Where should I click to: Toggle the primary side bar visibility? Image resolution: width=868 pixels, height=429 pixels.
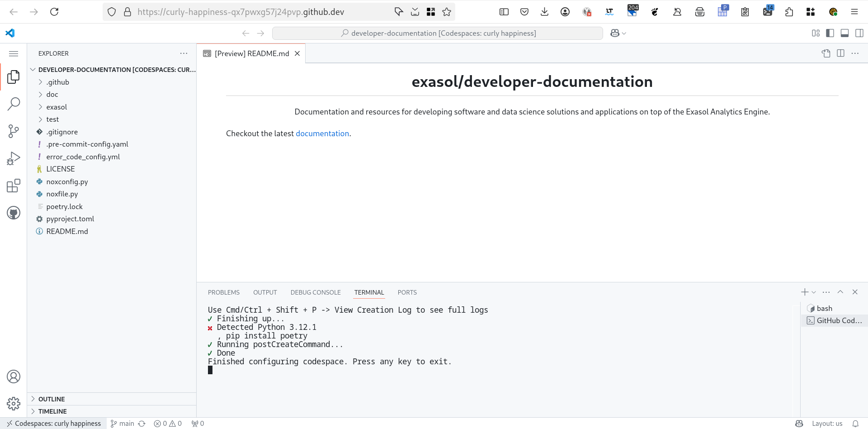coord(830,33)
